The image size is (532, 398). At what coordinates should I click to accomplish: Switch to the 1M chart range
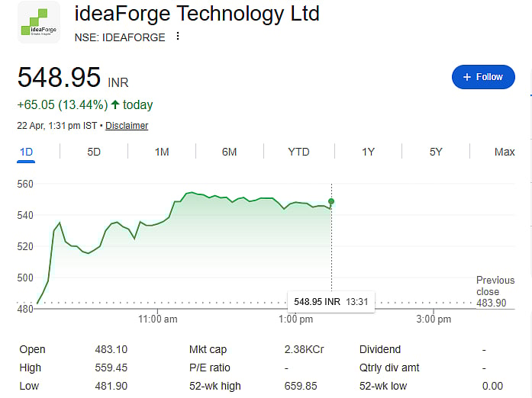coord(162,152)
